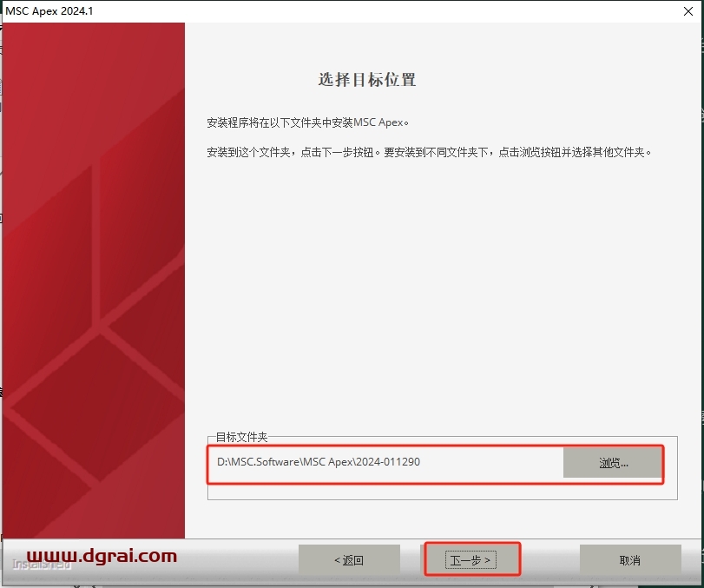
Task: Click the instruction line starting 安装到这个文件夹
Action: coord(429,152)
